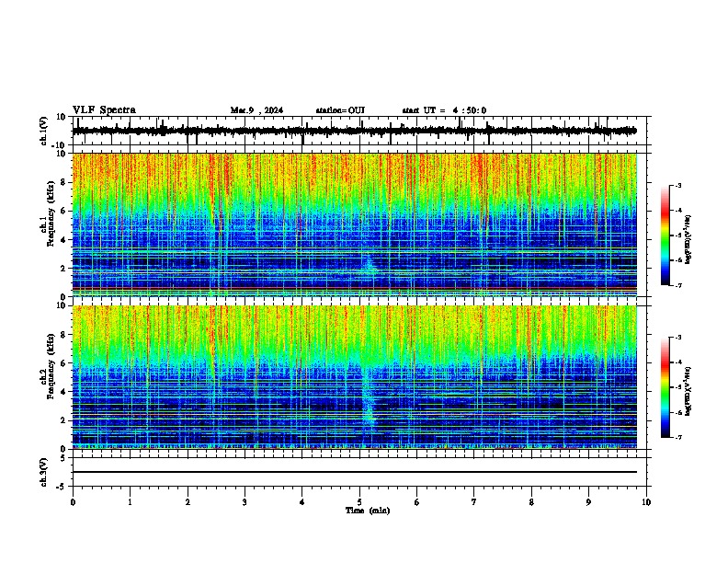Click the "8" kHz tick on ch.1 spectrogram axis
The image size is (728, 563).
(63, 182)
